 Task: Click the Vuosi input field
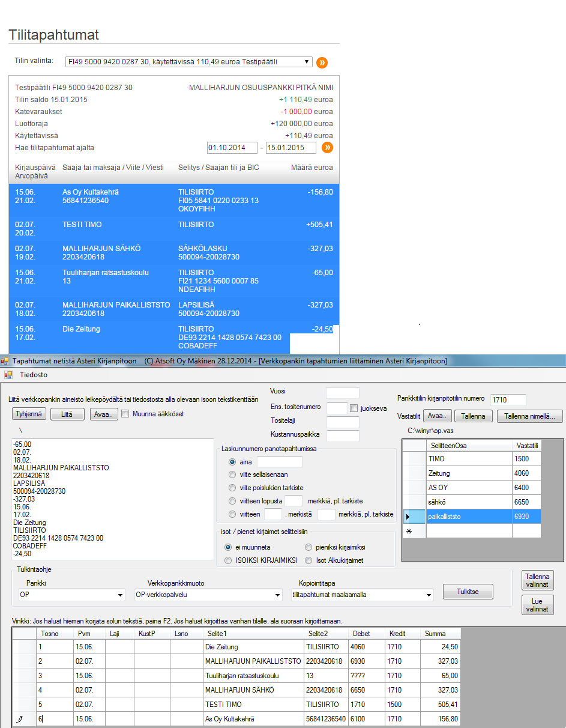[343, 393]
